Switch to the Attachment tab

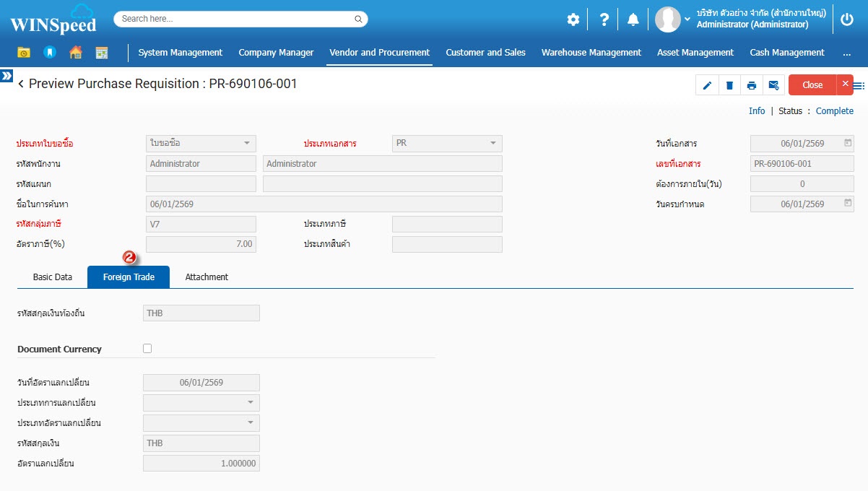point(207,277)
